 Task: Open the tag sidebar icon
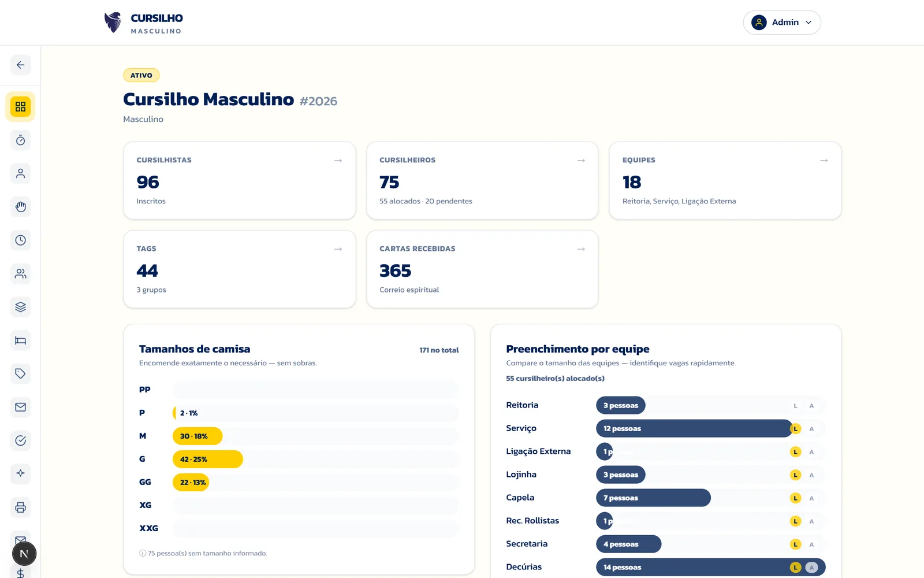click(20, 374)
